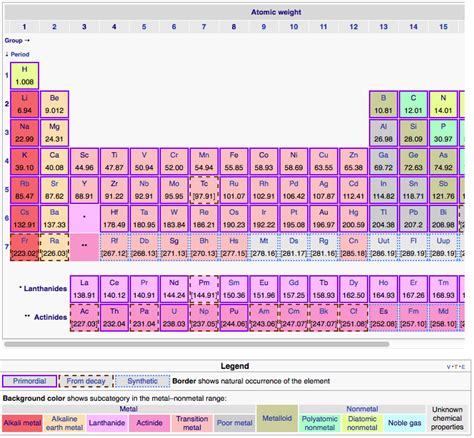Select the Noble gas legend swatch
This screenshot has height=438, width=474.
404,423
